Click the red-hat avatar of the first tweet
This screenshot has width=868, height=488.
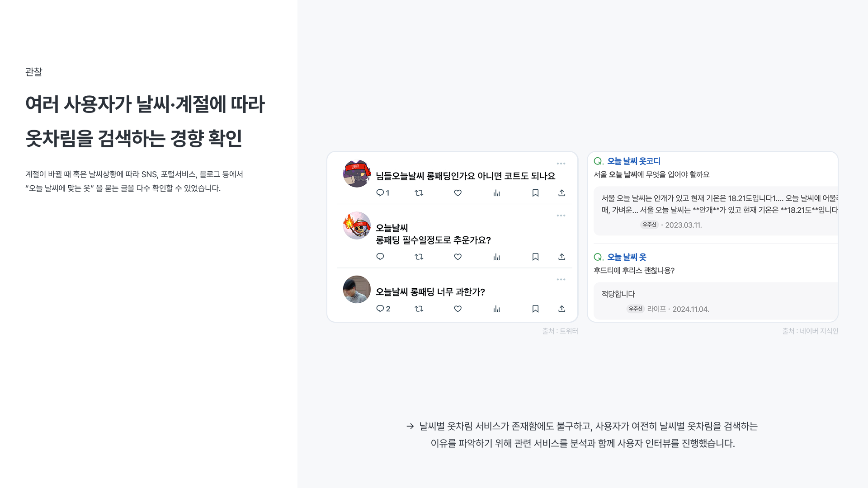click(357, 174)
